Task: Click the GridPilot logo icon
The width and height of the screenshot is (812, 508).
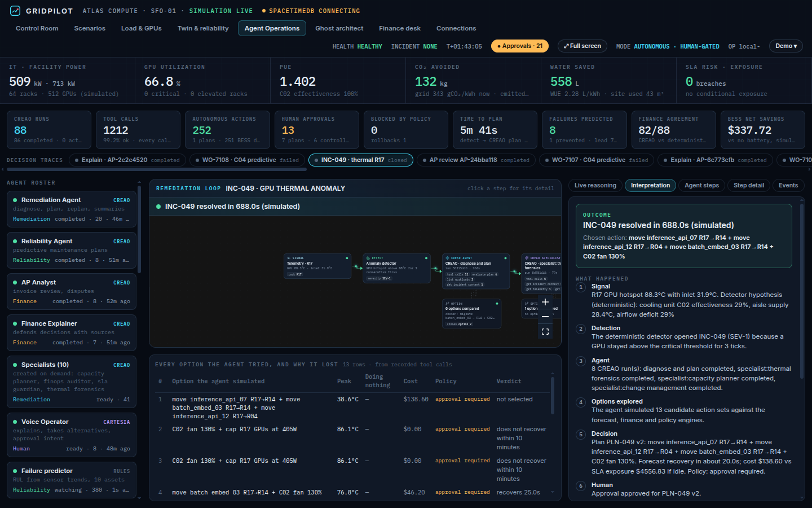Action: pos(15,11)
